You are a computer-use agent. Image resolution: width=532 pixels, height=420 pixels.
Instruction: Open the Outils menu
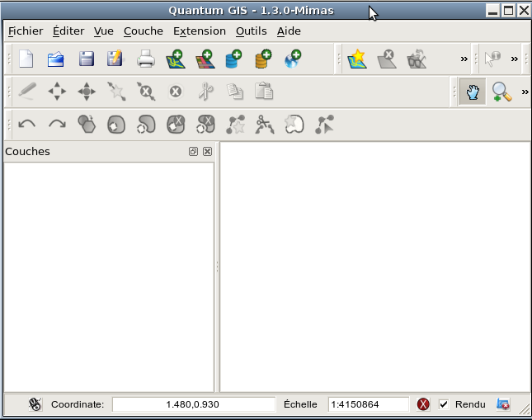[x=251, y=31]
